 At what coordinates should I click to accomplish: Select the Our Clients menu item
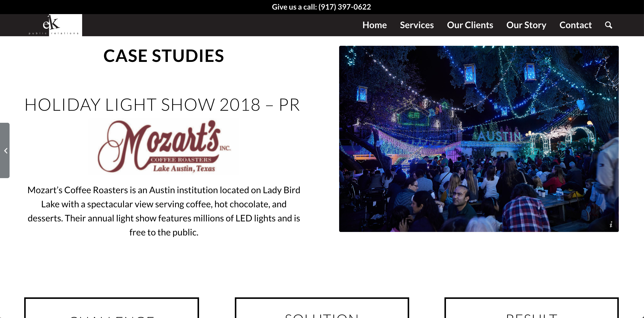pyautogui.click(x=470, y=25)
